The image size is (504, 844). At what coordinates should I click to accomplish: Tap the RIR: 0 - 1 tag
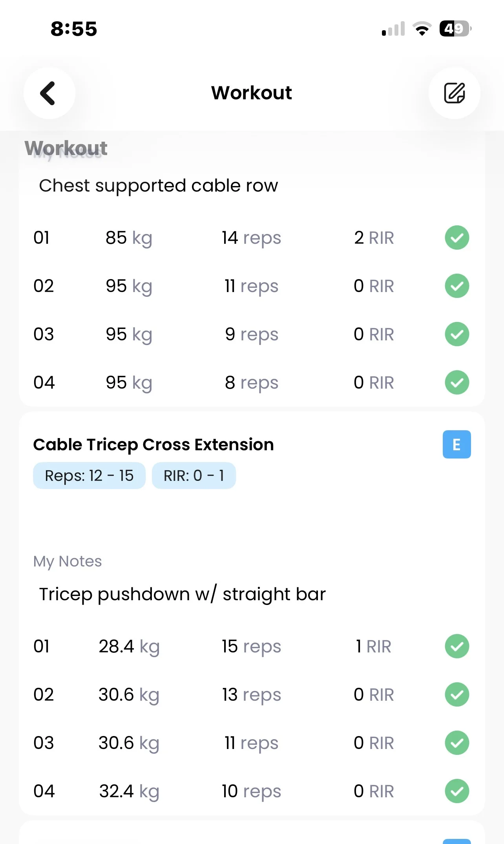(x=194, y=476)
